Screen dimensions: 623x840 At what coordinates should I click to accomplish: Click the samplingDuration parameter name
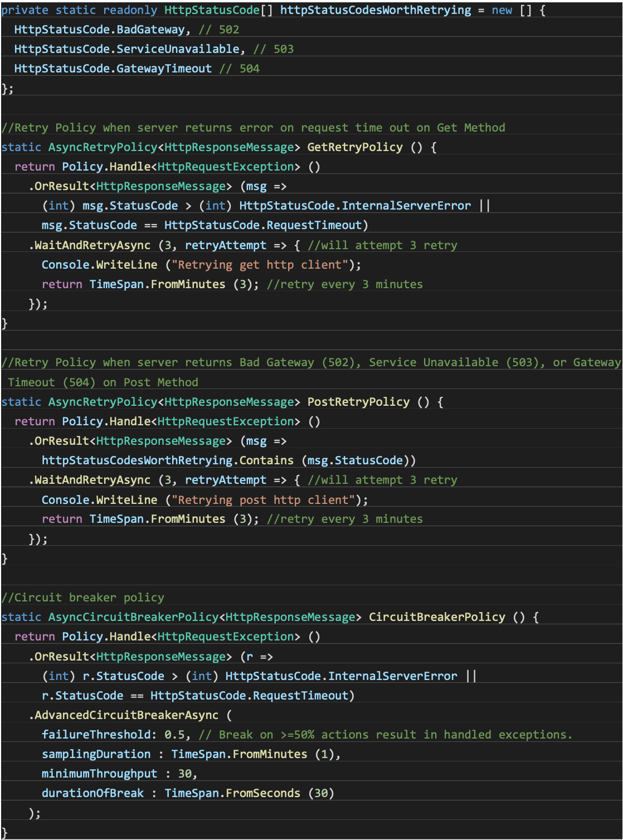[x=96, y=754]
